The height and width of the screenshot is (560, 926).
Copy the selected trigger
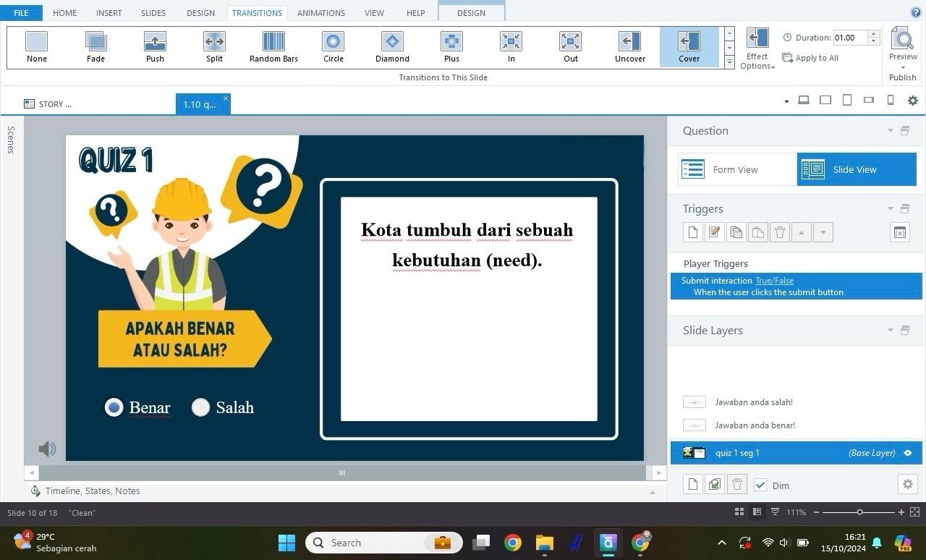[x=736, y=232]
